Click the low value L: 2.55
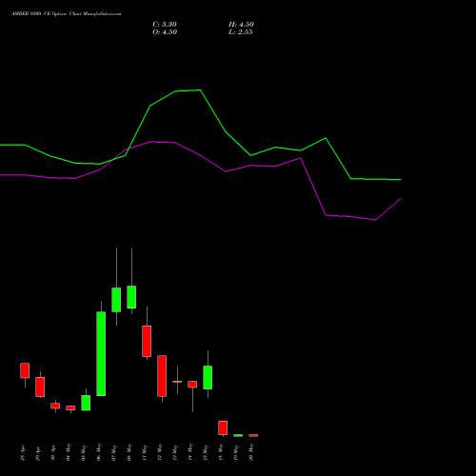 (x=241, y=32)
